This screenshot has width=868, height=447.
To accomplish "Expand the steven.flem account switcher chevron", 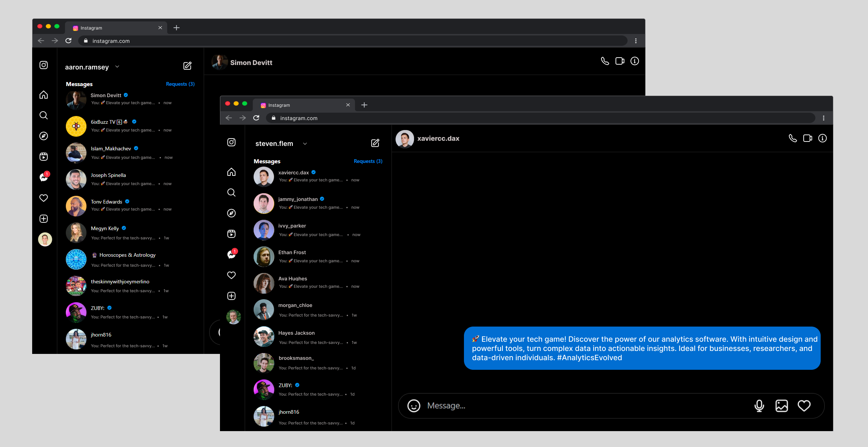I will 305,144.
